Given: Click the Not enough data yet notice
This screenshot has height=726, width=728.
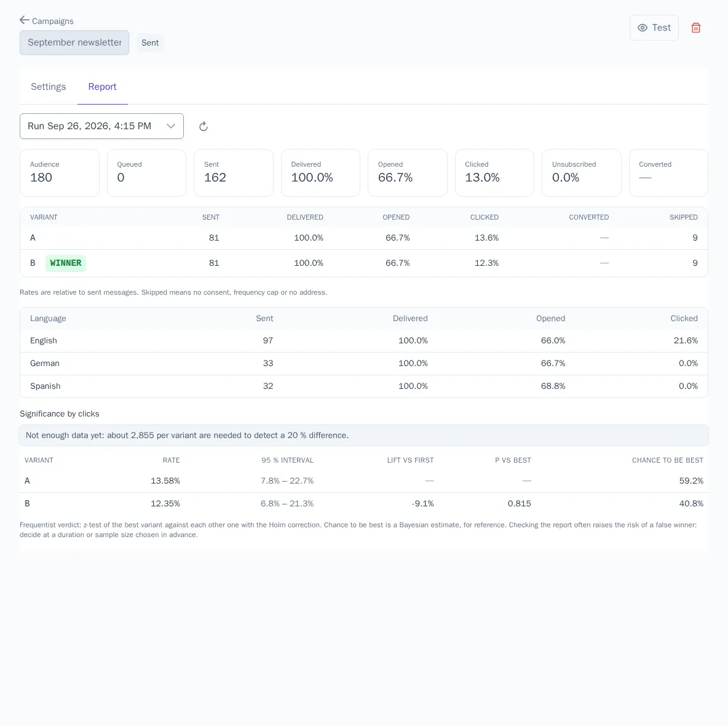Looking at the screenshot, I should (x=364, y=435).
